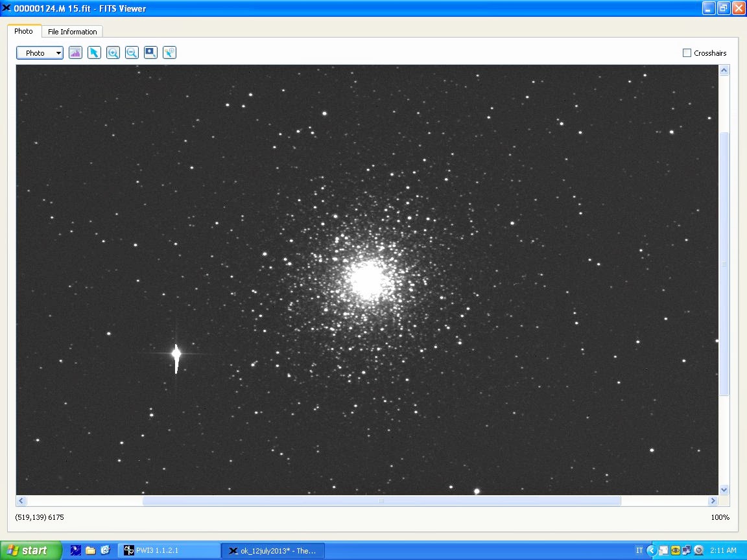Click the zoom in magnifier
The height and width of the screenshot is (560, 747).
[113, 53]
